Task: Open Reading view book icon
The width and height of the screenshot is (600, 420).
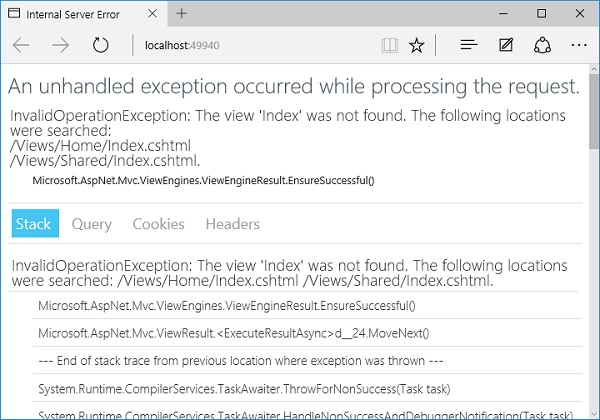Action: 389,46
